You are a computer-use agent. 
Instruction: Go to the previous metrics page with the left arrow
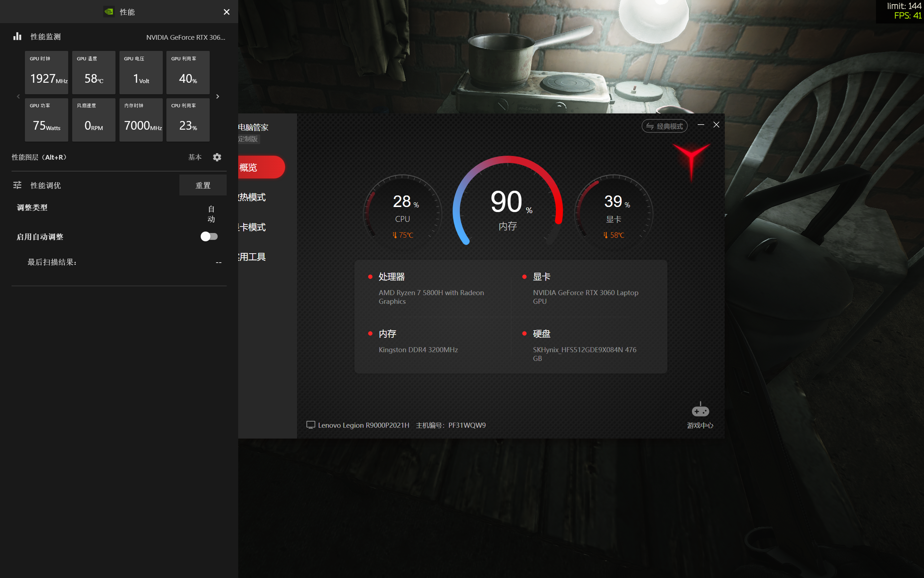[18, 96]
